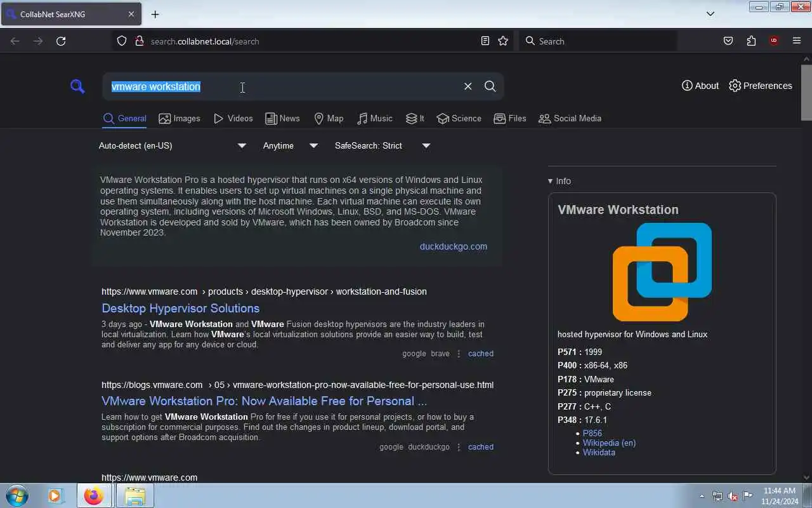Collapse the Info panel
812x508 pixels.
click(560, 181)
